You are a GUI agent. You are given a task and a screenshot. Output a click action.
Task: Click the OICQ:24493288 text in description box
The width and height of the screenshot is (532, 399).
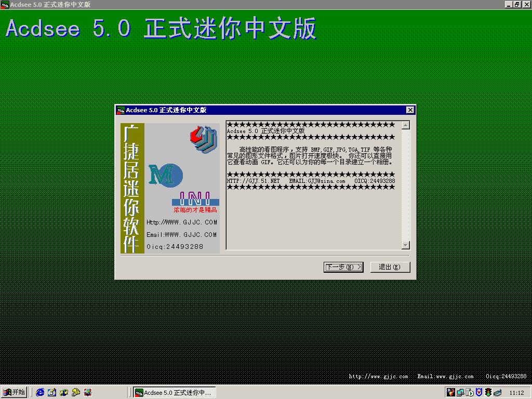[x=375, y=181]
